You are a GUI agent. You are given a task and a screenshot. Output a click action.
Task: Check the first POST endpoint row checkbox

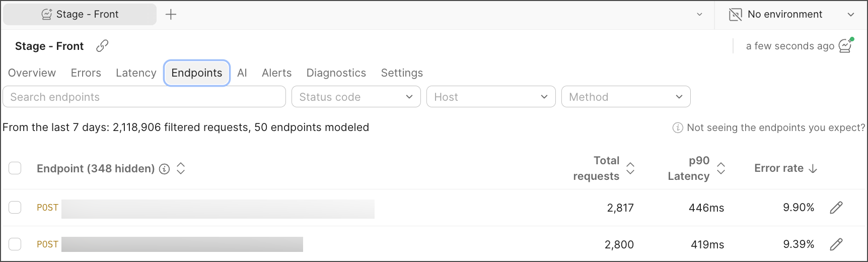point(15,208)
